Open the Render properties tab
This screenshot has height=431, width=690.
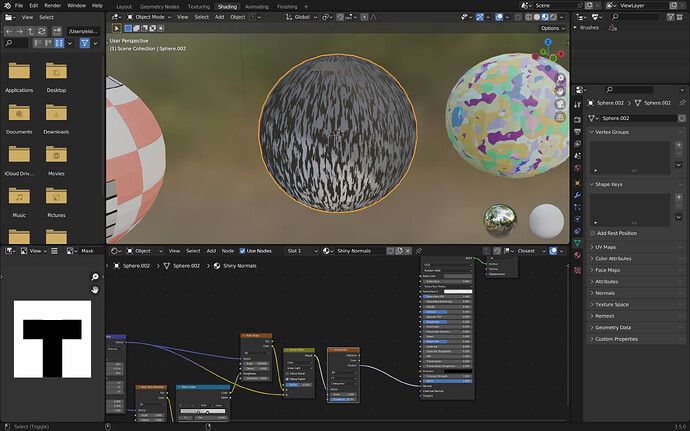coord(578,119)
